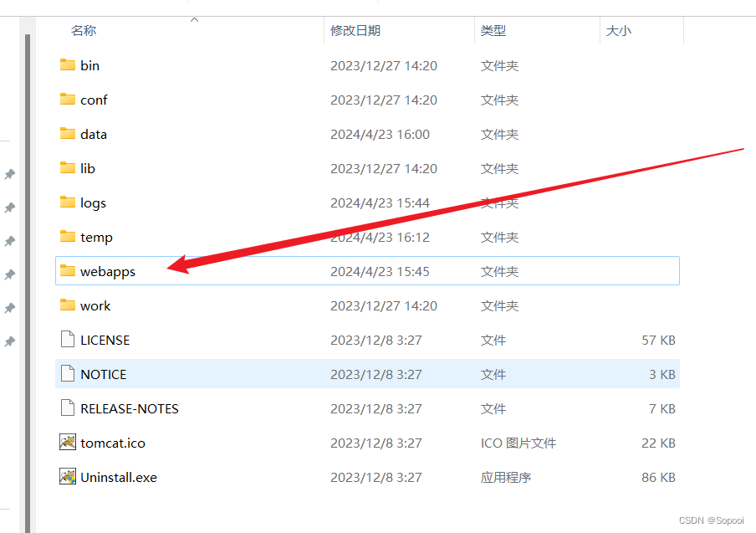Open the bin folder

tap(88, 65)
